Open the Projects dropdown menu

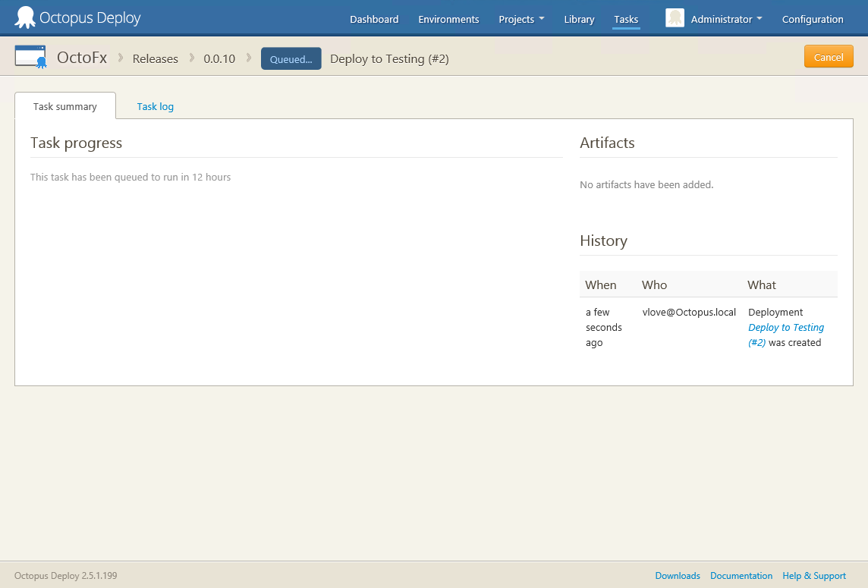521,20
